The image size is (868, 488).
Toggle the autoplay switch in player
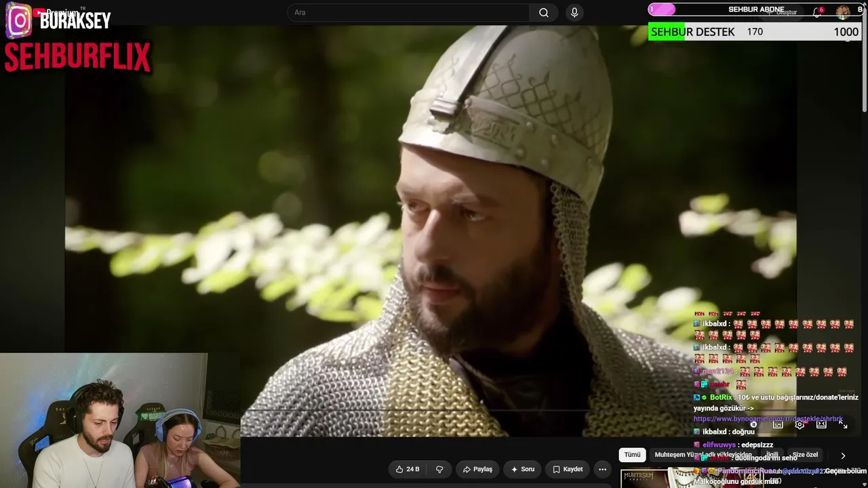point(754,425)
